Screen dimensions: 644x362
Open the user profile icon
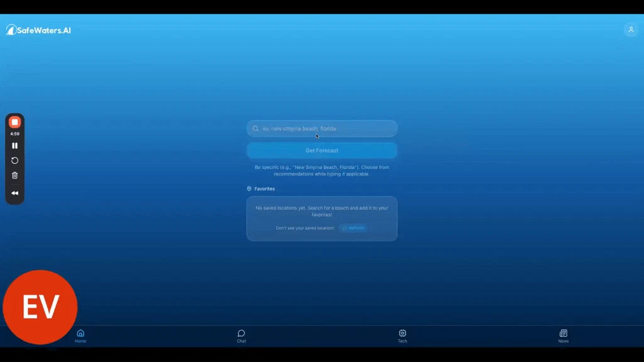click(x=631, y=30)
